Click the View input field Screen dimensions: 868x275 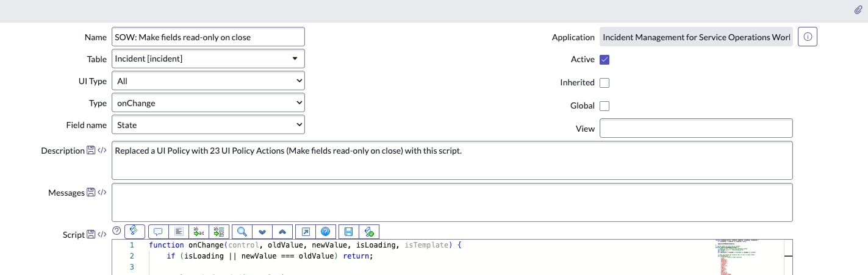pos(696,129)
